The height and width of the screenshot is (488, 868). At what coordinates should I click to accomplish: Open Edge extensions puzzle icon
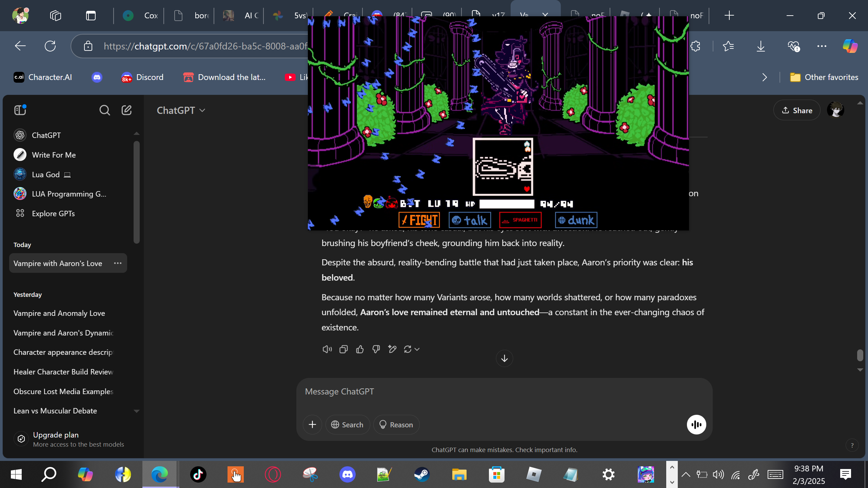(x=695, y=46)
